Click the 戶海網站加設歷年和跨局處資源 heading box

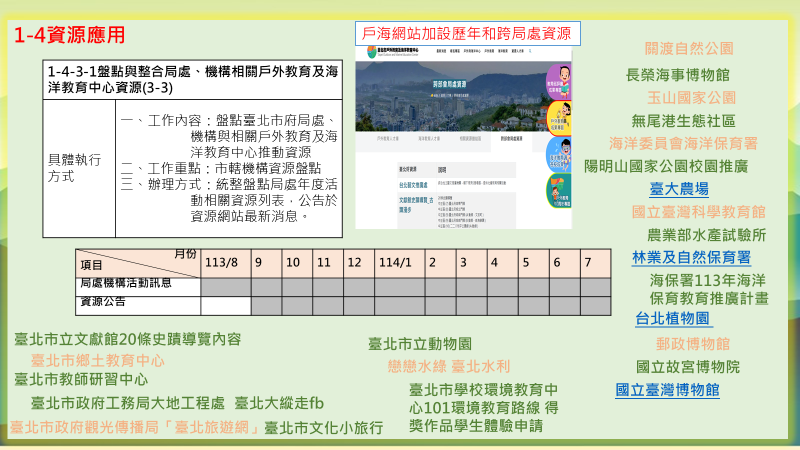tap(467, 34)
